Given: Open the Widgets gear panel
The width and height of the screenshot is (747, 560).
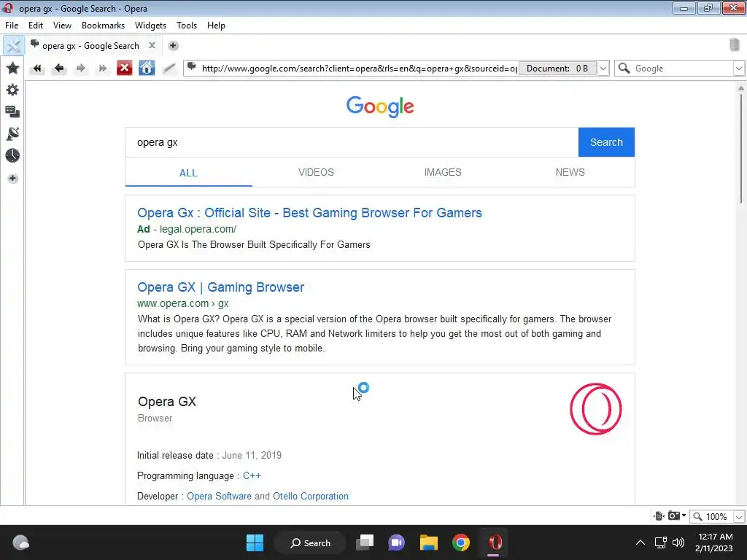Looking at the screenshot, I should click(x=13, y=90).
